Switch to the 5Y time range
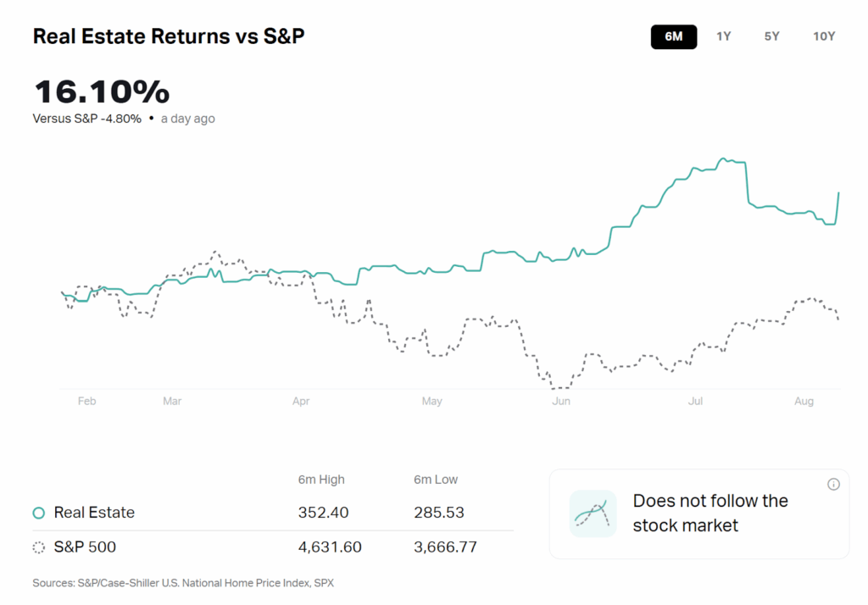Screen dimensions: 868x605 771,36
